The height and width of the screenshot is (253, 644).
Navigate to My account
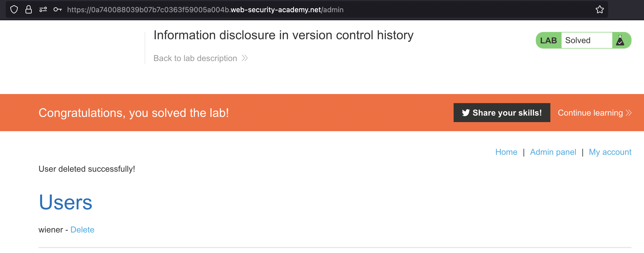coord(610,152)
